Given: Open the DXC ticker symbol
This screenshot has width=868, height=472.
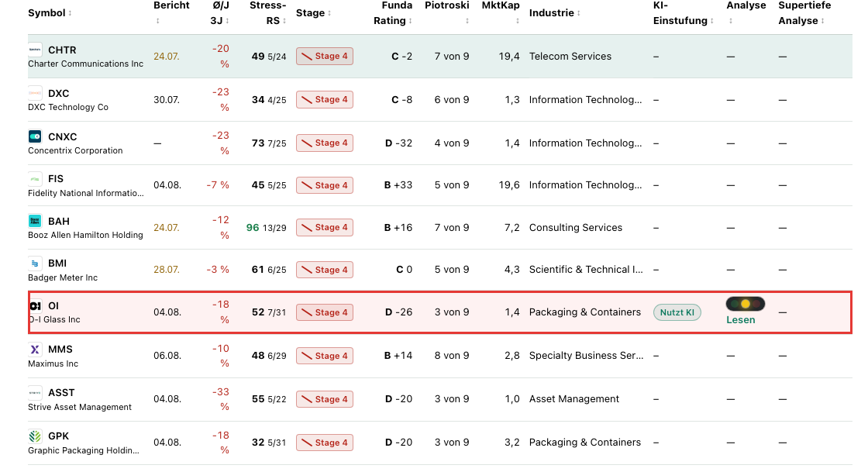Looking at the screenshot, I should click(59, 93).
